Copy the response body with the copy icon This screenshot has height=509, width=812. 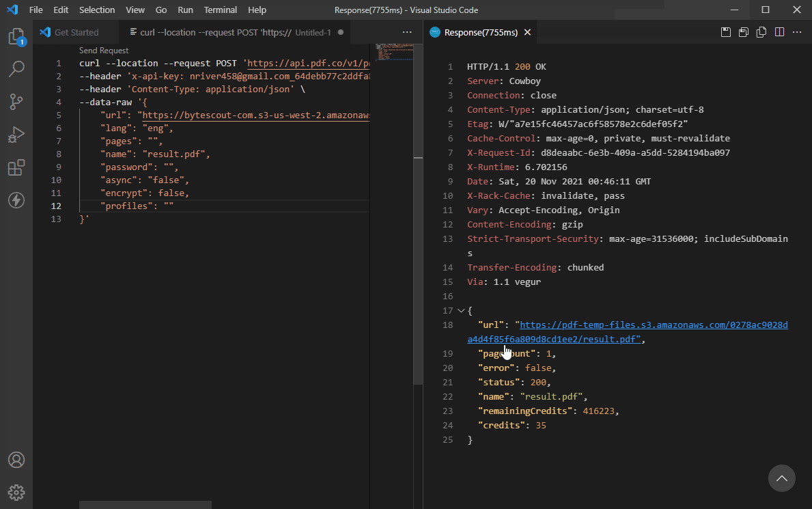coord(761,32)
